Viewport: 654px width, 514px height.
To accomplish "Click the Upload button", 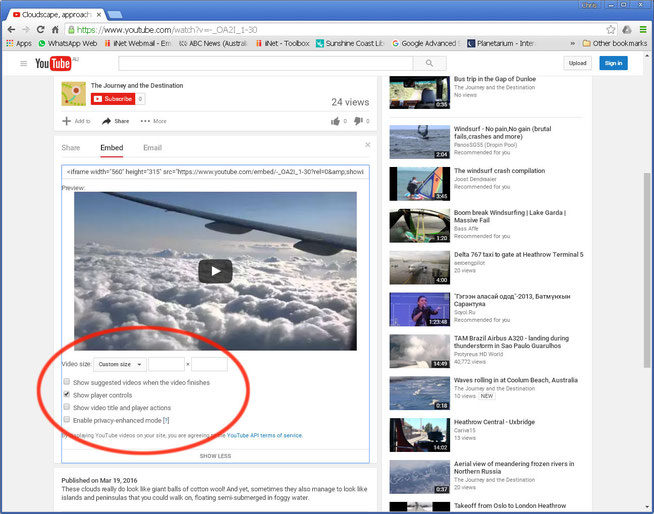I will [x=577, y=63].
